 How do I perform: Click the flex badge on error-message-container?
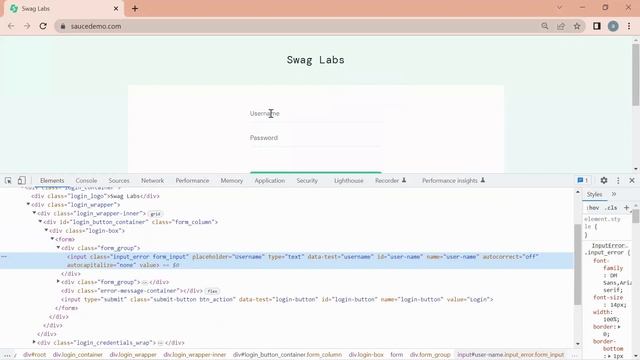pos(212,291)
